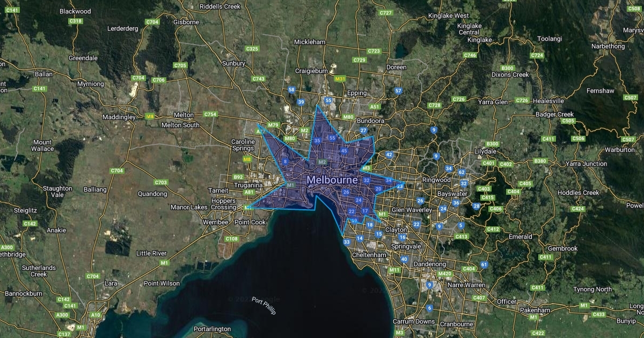Click the Port Phillip bay label
This screenshot has height=338, width=644.
coord(264,305)
